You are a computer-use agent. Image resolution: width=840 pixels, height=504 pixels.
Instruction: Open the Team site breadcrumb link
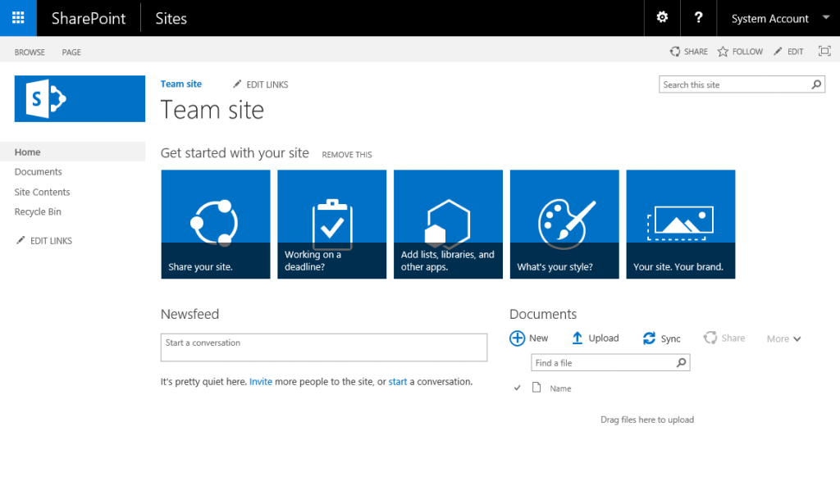tap(181, 84)
